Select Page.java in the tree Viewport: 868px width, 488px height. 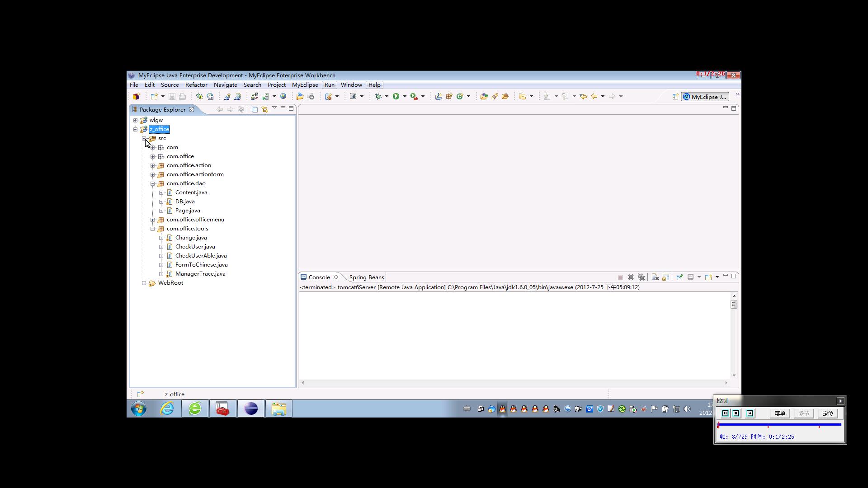click(188, 211)
